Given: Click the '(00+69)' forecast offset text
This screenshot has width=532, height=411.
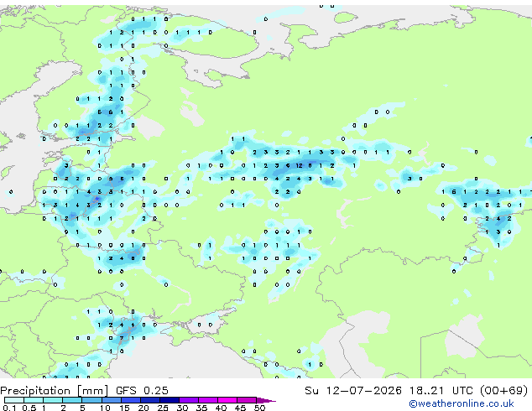Looking at the screenshot, I should pos(504,391).
